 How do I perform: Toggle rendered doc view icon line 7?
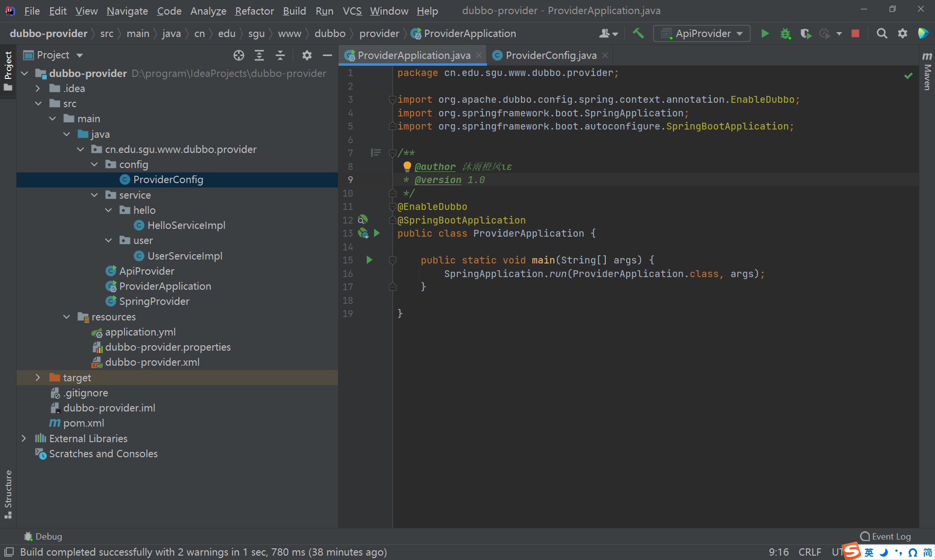click(375, 153)
